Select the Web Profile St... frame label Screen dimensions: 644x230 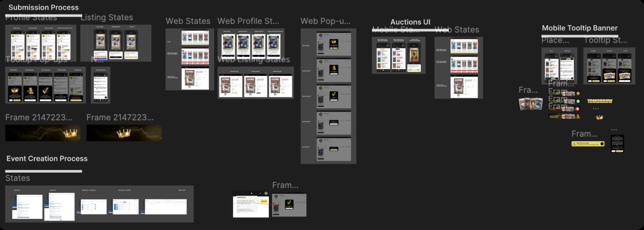point(248,21)
